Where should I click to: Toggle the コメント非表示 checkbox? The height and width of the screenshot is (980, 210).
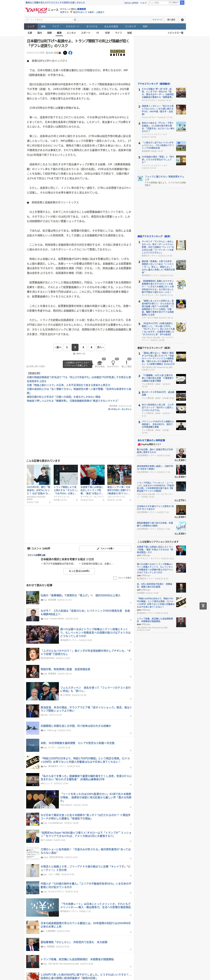pyautogui.click(x=115, y=578)
